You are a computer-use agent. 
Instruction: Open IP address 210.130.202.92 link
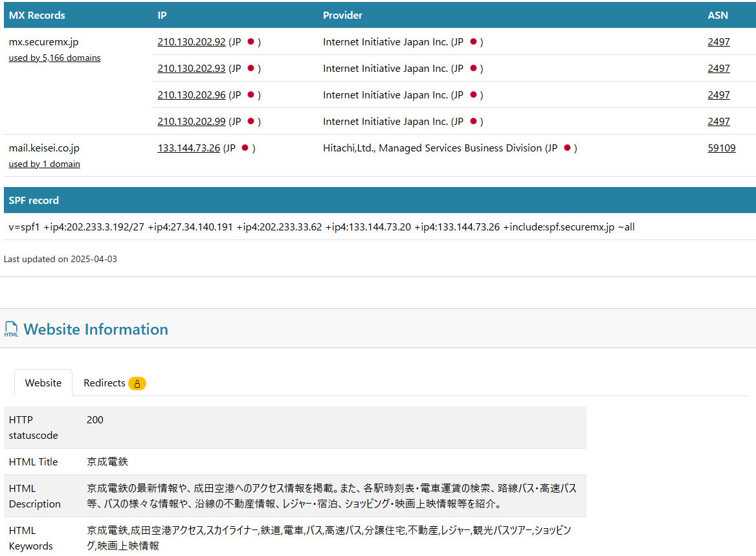pos(191,42)
